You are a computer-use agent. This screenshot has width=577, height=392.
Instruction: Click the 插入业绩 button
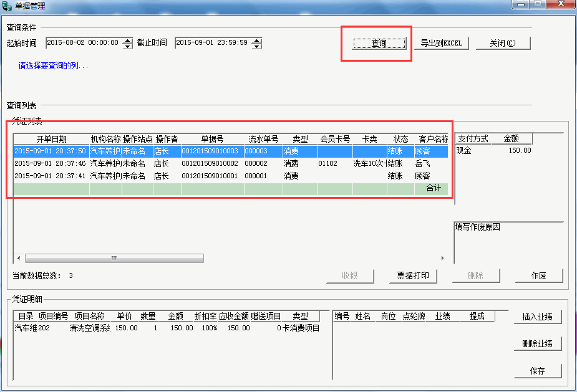click(x=537, y=317)
